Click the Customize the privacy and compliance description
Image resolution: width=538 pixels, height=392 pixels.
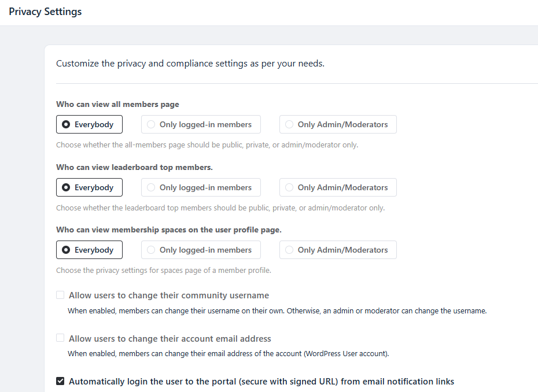[190, 64]
